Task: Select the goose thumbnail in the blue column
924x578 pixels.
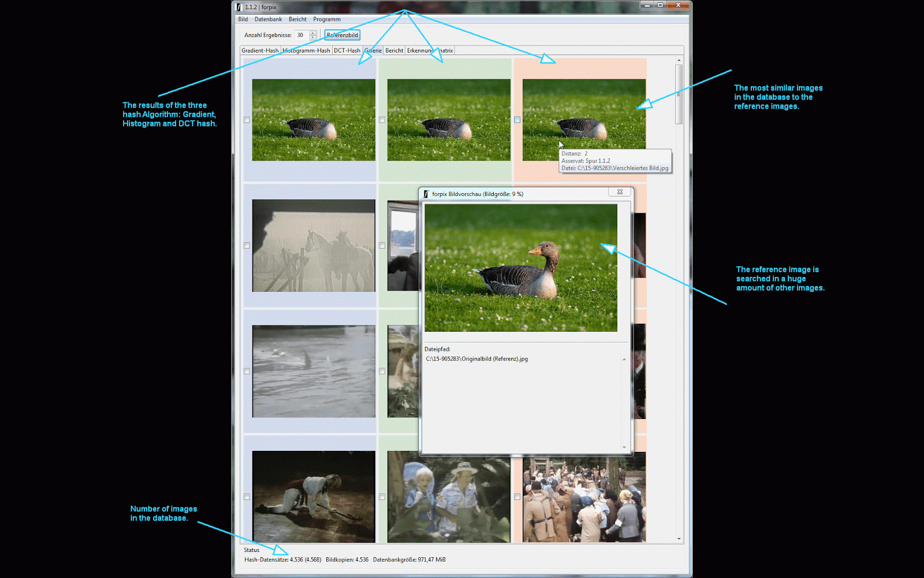Action: (314, 120)
